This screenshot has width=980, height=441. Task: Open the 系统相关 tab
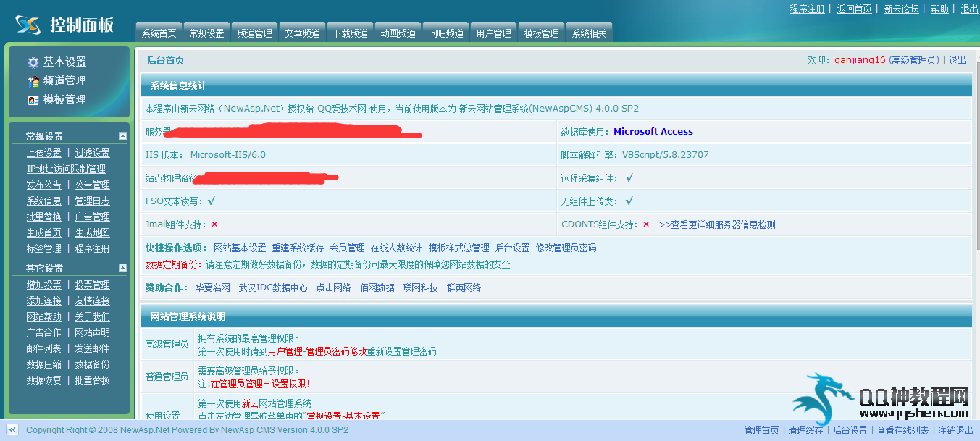pos(590,33)
